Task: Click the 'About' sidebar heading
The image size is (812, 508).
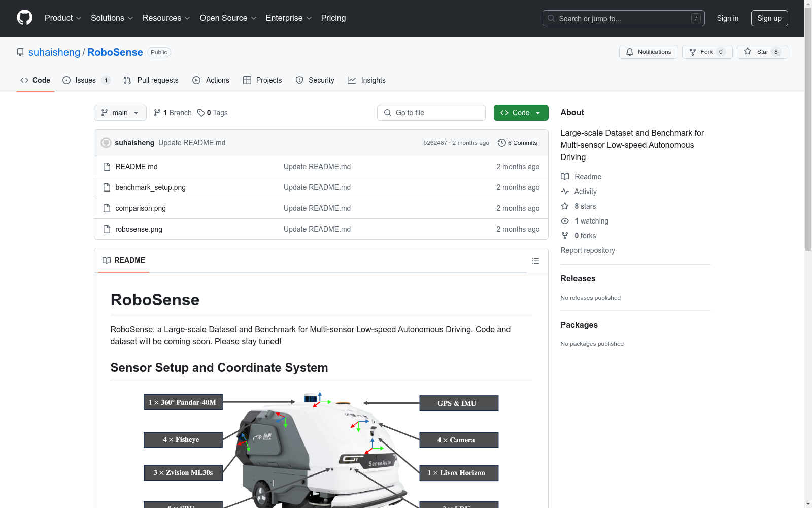Action: (x=572, y=112)
